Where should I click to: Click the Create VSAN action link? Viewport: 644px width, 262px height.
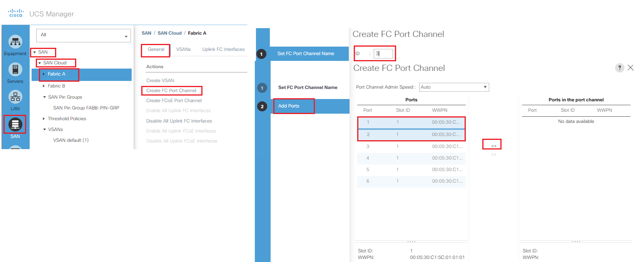point(160,81)
